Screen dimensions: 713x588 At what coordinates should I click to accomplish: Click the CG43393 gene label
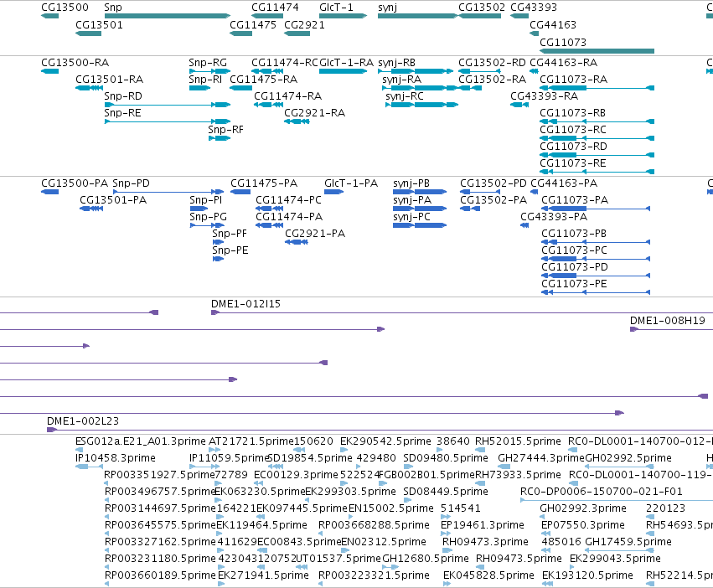pos(534,8)
